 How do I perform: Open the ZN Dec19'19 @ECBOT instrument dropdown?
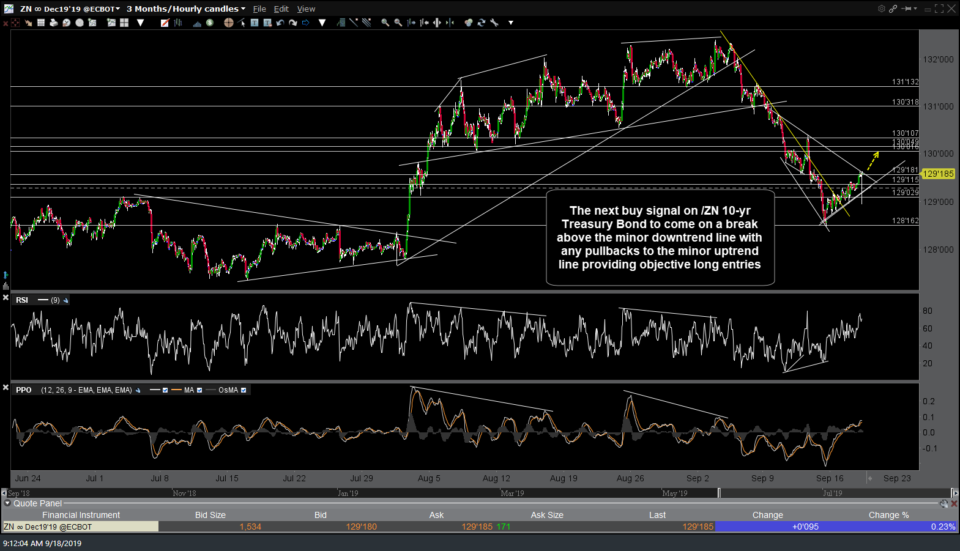[x=69, y=9]
